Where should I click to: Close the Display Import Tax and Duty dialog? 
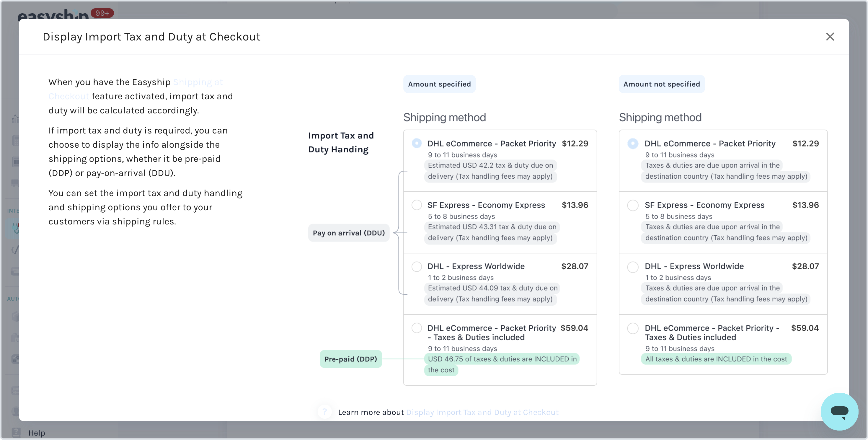(830, 37)
